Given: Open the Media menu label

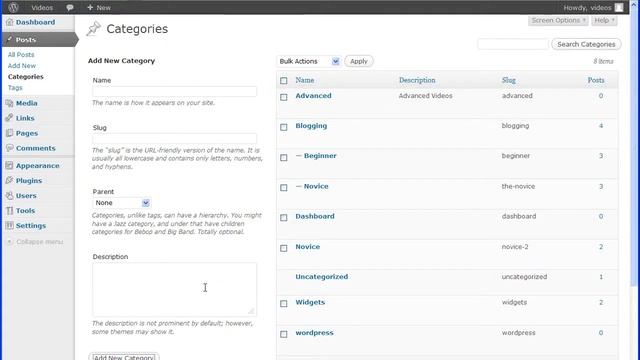Looking at the screenshot, I should coord(27,103).
